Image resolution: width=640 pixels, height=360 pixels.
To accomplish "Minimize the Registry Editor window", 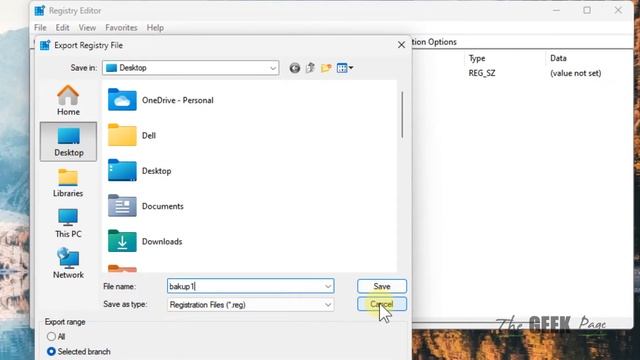I will [x=556, y=10].
